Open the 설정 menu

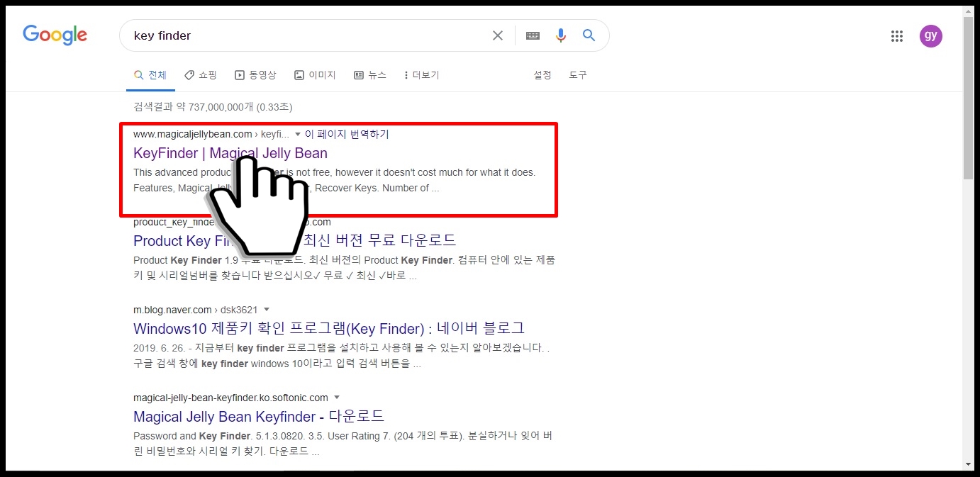click(542, 75)
